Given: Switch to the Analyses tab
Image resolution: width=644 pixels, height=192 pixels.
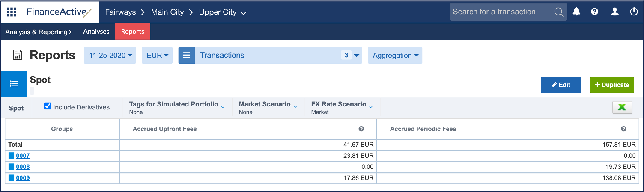Looking at the screenshot, I should click(x=96, y=32).
